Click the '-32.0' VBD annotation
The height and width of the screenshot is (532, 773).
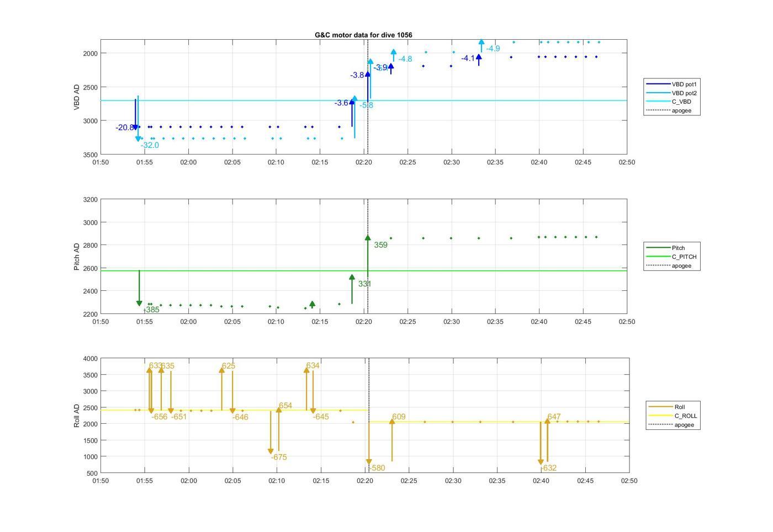coord(150,145)
